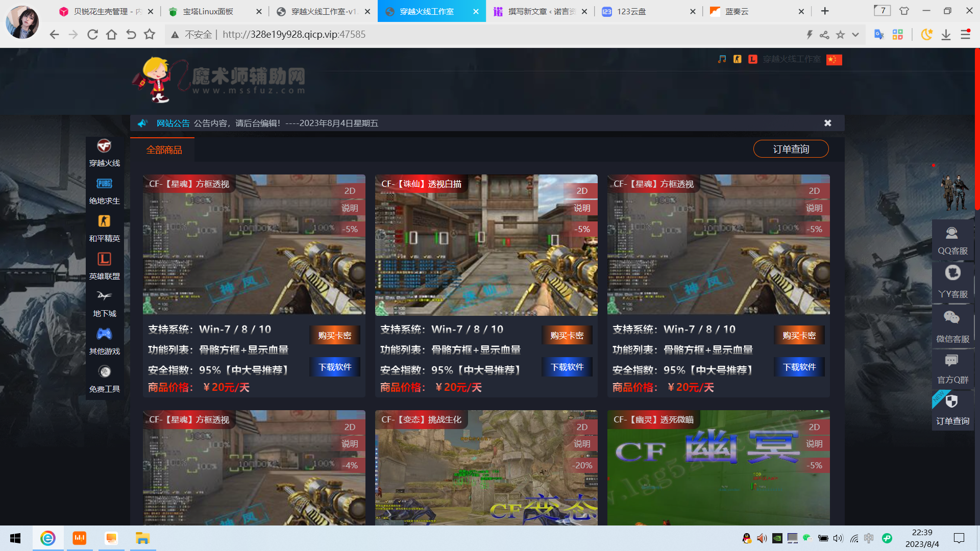The width and height of the screenshot is (980, 551).
Task: Open the translate icon in toolbar
Action: pyautogui.click(x=879, y=35)
